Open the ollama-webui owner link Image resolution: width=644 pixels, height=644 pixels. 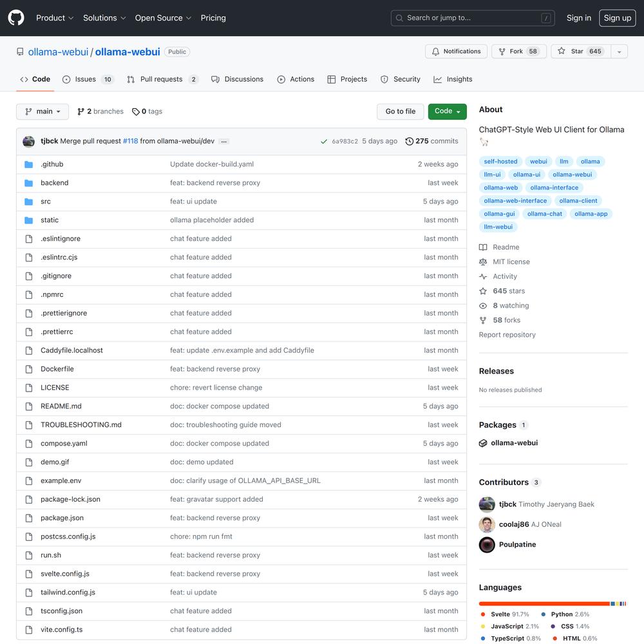coord(59,52)
